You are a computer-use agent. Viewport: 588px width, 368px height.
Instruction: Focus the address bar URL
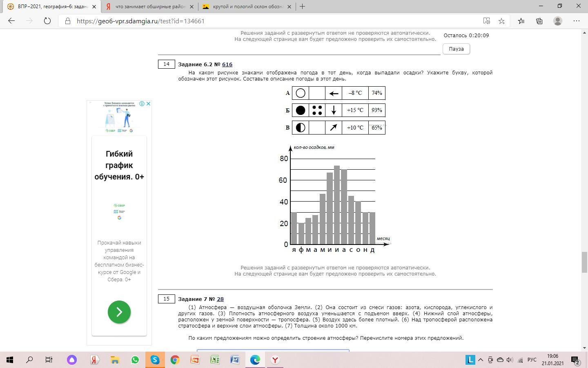tap(140, 21)
